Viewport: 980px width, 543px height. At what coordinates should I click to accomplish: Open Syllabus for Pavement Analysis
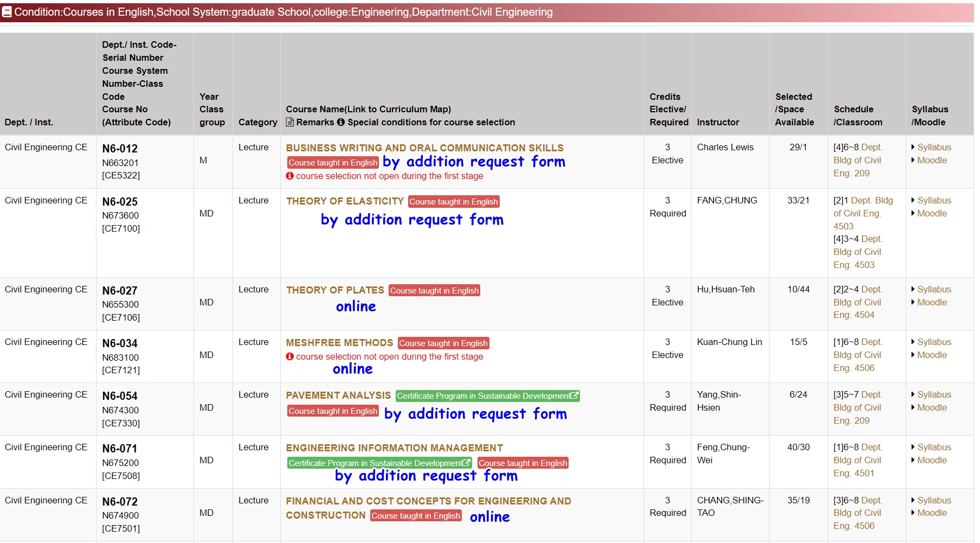[934, 394]
